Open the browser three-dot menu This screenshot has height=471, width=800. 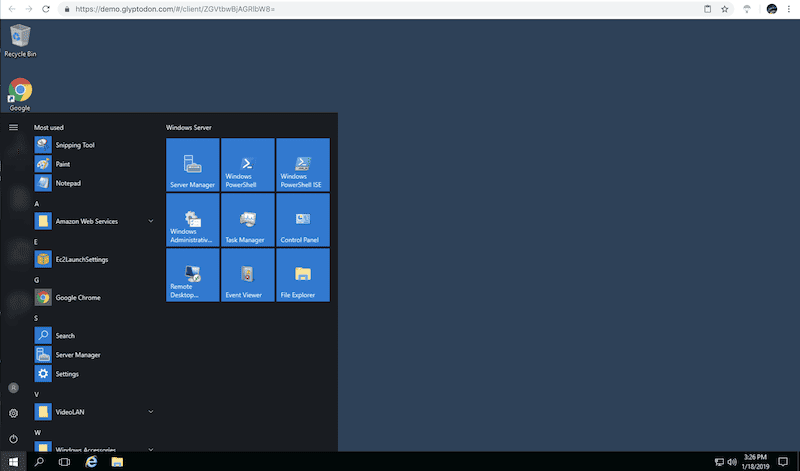click(789, 9)
